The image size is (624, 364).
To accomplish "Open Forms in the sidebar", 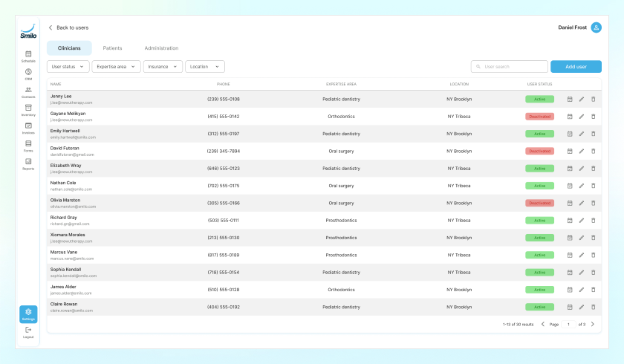I will [28, 146].
